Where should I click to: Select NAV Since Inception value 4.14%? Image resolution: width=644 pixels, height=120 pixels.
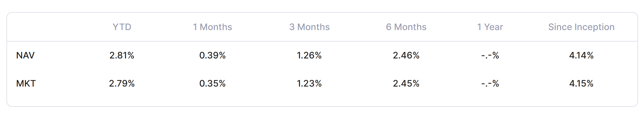click(581, 55)
